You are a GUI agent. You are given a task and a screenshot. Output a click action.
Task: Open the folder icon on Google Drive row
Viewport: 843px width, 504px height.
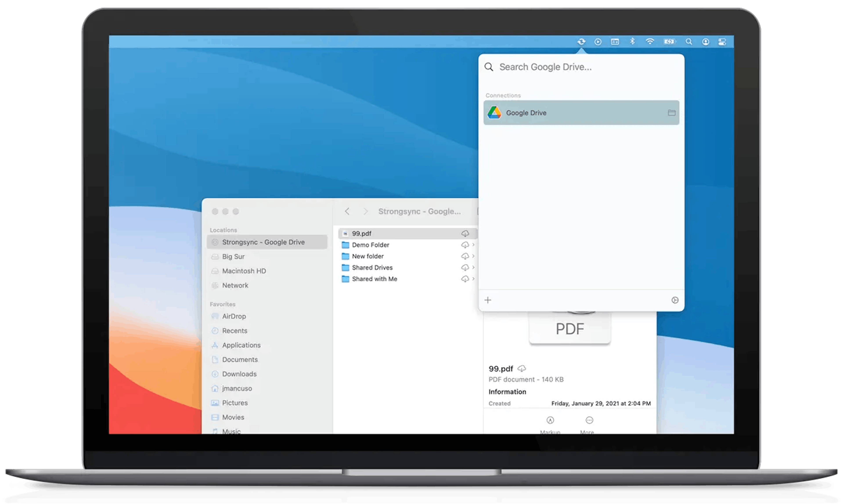tap(671, 113)
